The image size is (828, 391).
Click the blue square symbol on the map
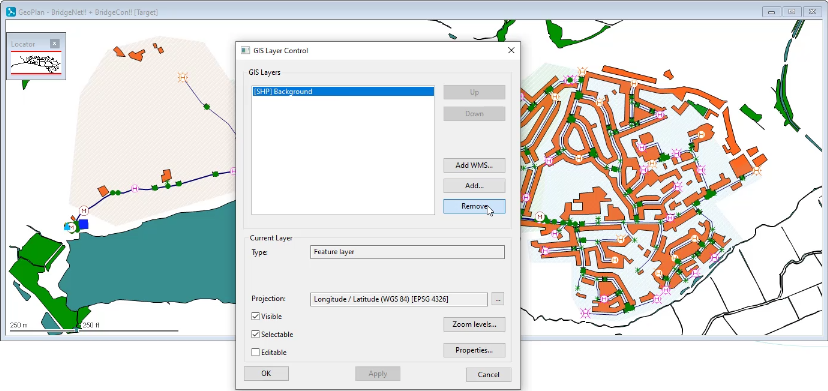[x=83, y=225]
